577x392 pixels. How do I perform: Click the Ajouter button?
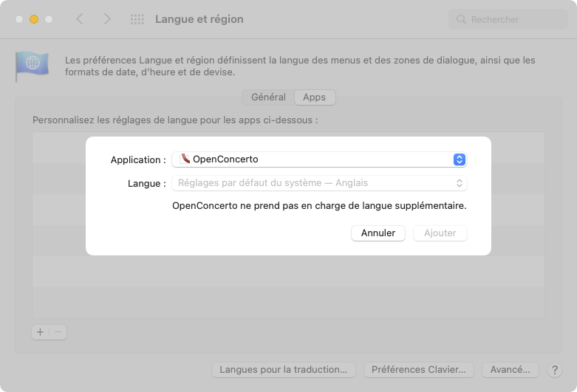[x=440, y=233]
